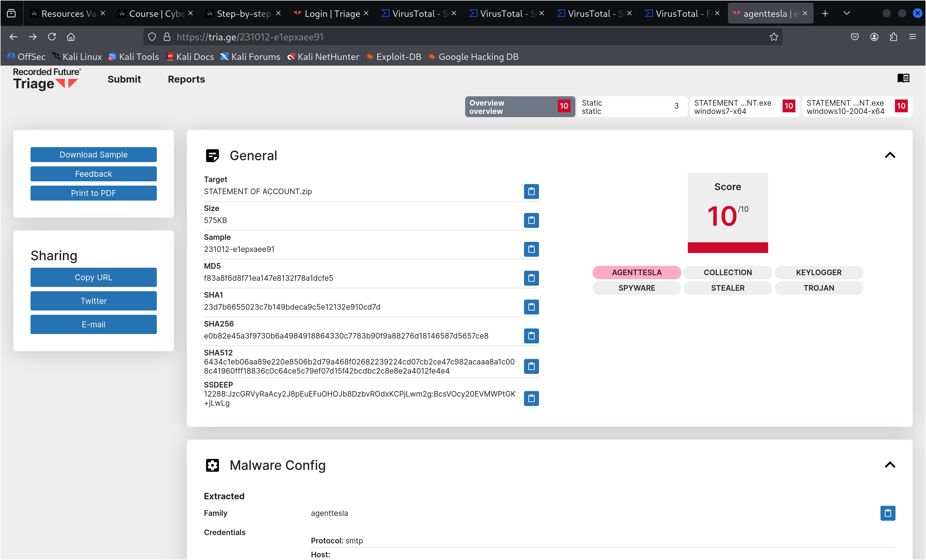Collapse the Malware Config section

[x=890, y=465]
